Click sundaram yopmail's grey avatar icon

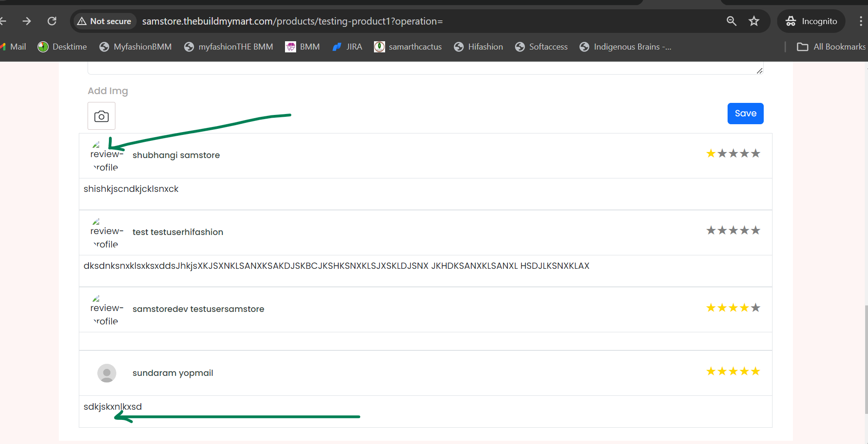(107, 373)
